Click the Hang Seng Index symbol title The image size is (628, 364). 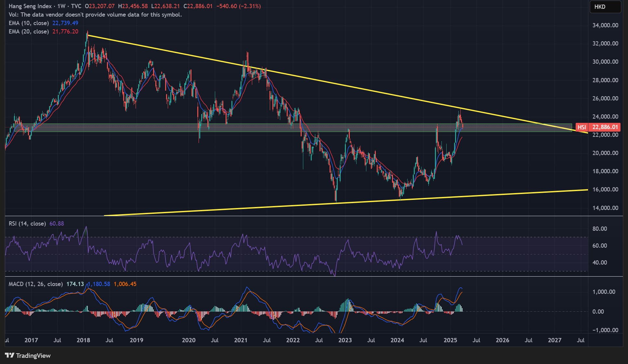[30, 6]
